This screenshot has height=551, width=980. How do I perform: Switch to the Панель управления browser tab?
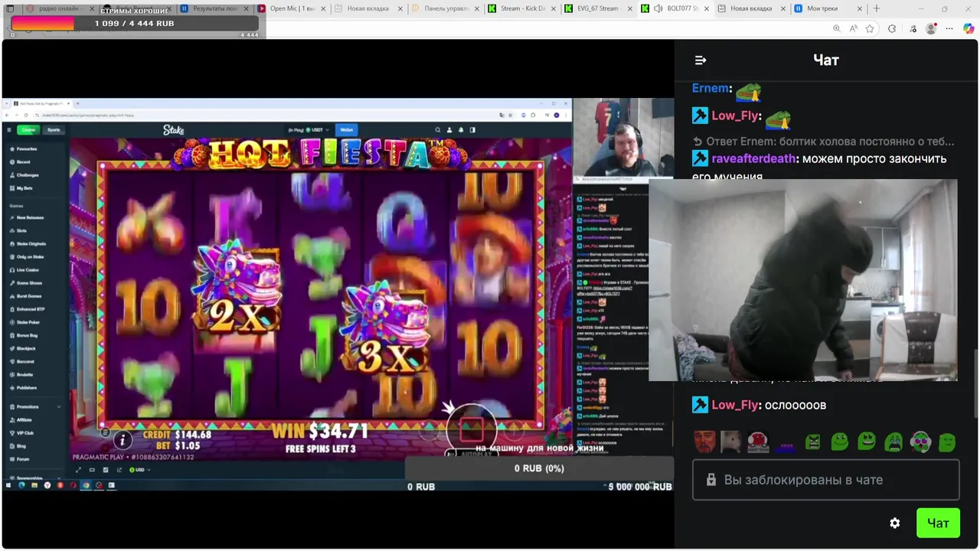(446, 8)
